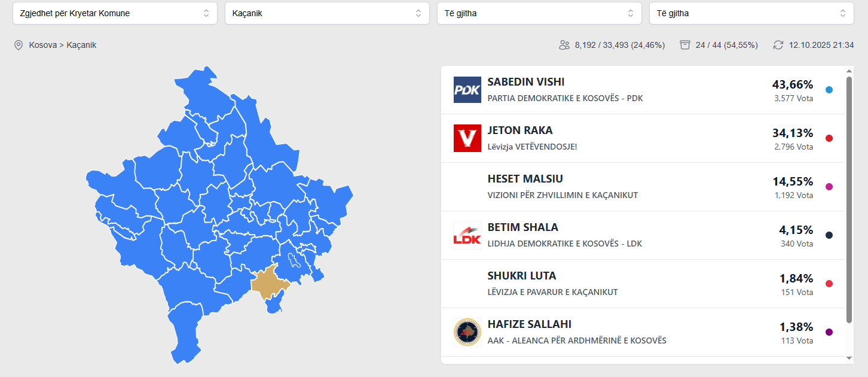Screen dimensions: 868x377
Task: Toggle the red dot for Jeton Raka
Action: (x=829, y=138)
